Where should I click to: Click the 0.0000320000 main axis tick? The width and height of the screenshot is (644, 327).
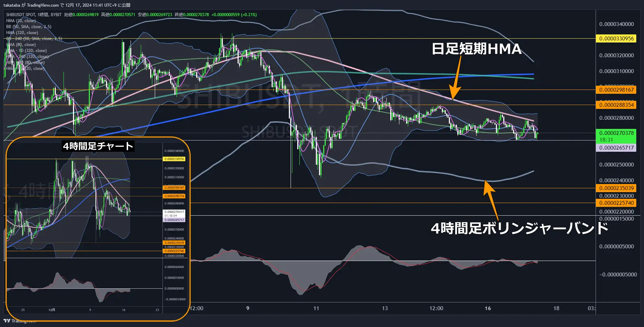pos(616,55)
